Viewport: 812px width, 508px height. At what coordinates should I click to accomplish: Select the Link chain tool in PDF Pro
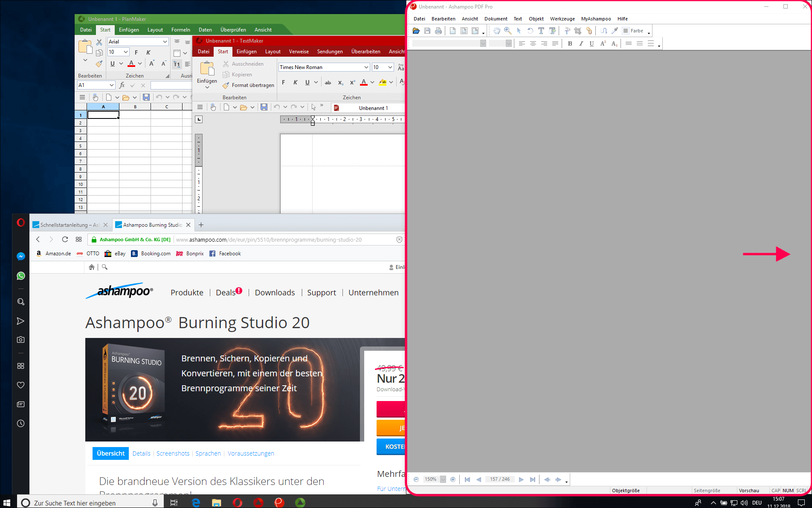[589, 31]
